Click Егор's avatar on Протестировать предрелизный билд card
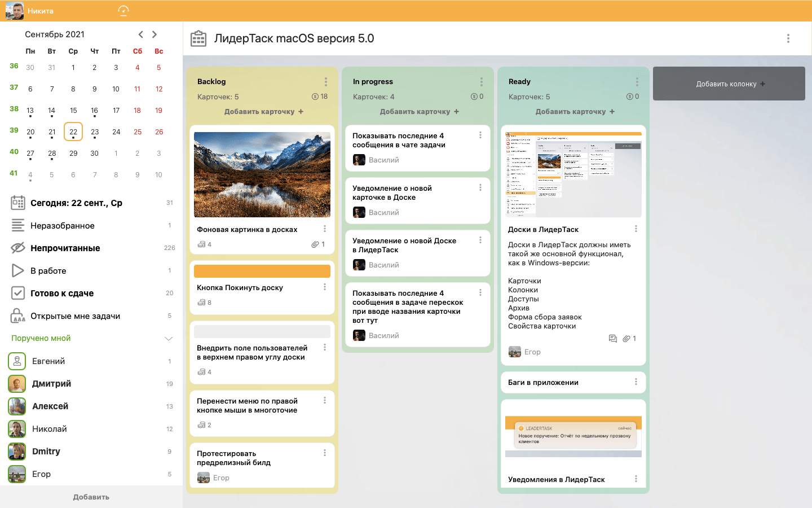 pyautogui.click(x=204, y=478)
